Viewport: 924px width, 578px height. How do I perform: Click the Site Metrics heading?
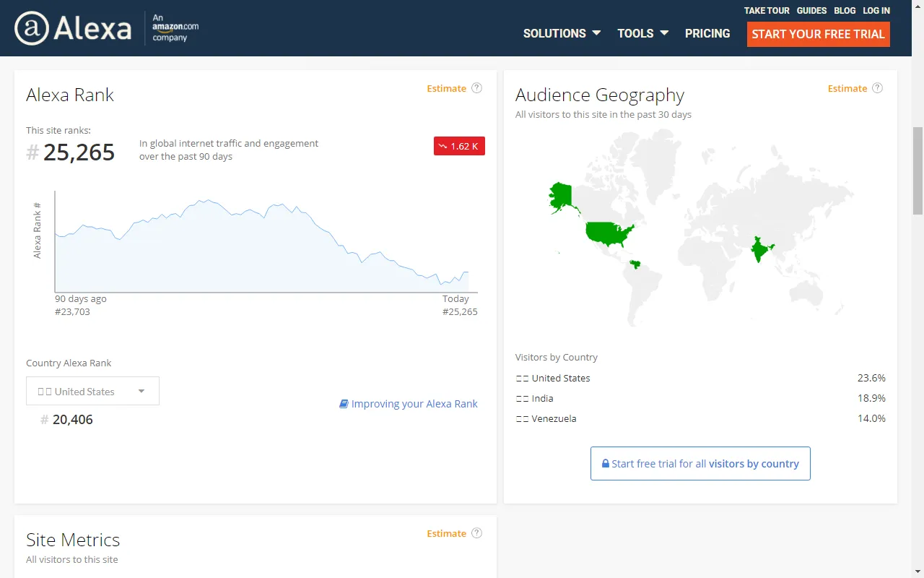73,540
